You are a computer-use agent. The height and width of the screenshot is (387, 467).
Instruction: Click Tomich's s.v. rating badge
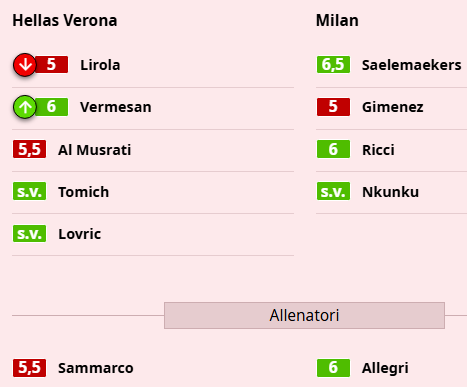(x=29, y=191)
